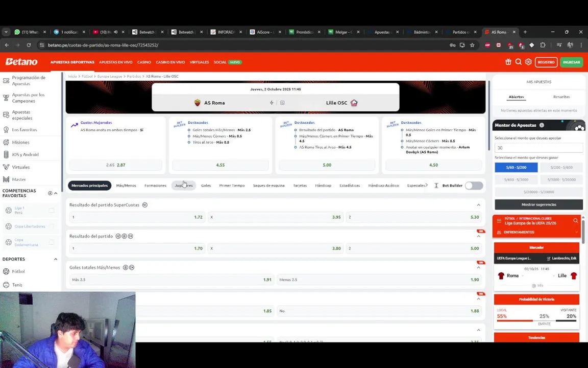Viewport: 588px width, 368px height.
Task: Expand the Enfrentamientos dropdown
Action: click(576, 233)
